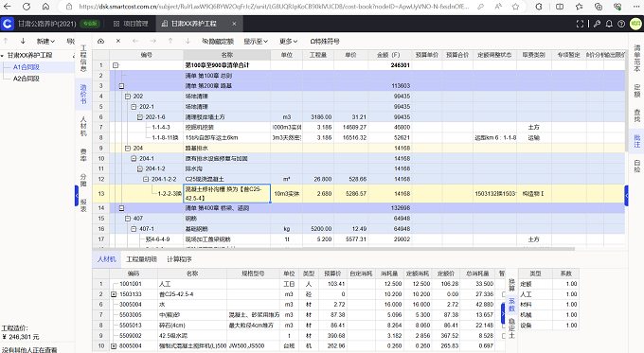
Task: Select the 系数 vertical tab in bottom panel
Action: point(511,305)
